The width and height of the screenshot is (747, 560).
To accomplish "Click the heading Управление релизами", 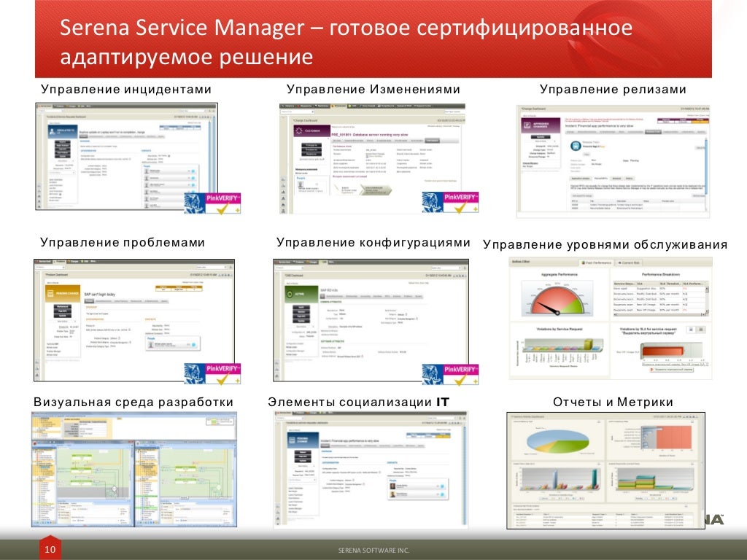I will tap(613, 89).
